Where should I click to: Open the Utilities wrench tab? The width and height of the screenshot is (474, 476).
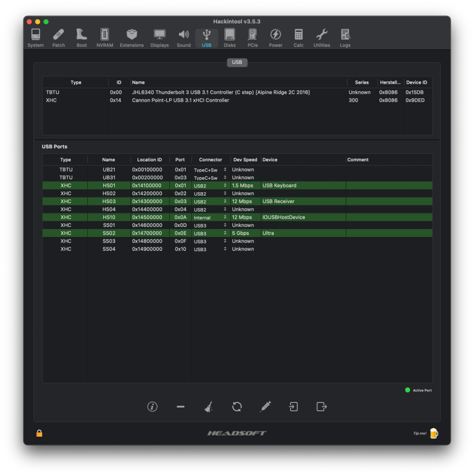pos(321,38)
